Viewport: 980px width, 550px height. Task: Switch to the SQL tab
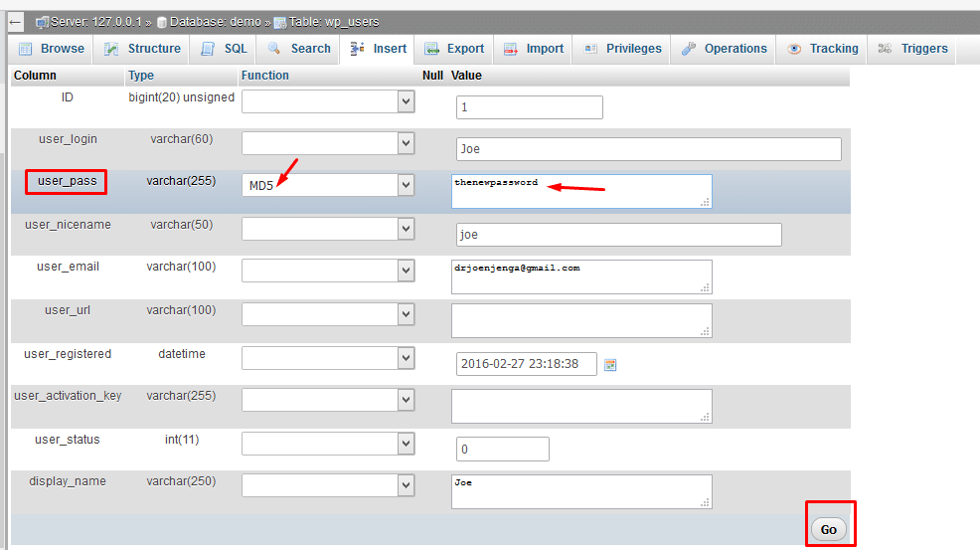[224, 49]
